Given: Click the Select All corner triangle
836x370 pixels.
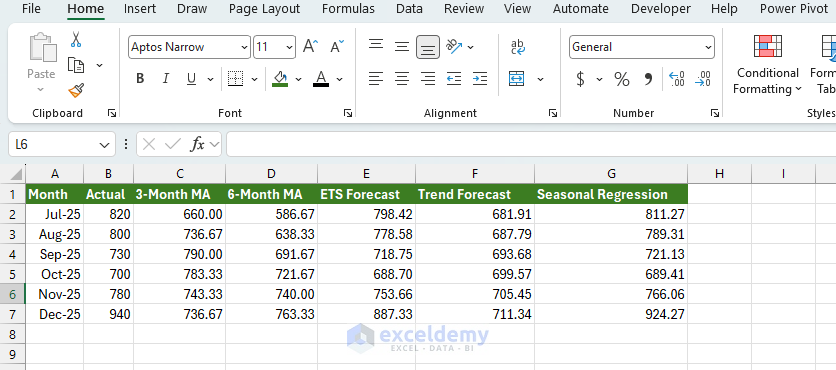Looking at the screenshot, I should [17, 174].
